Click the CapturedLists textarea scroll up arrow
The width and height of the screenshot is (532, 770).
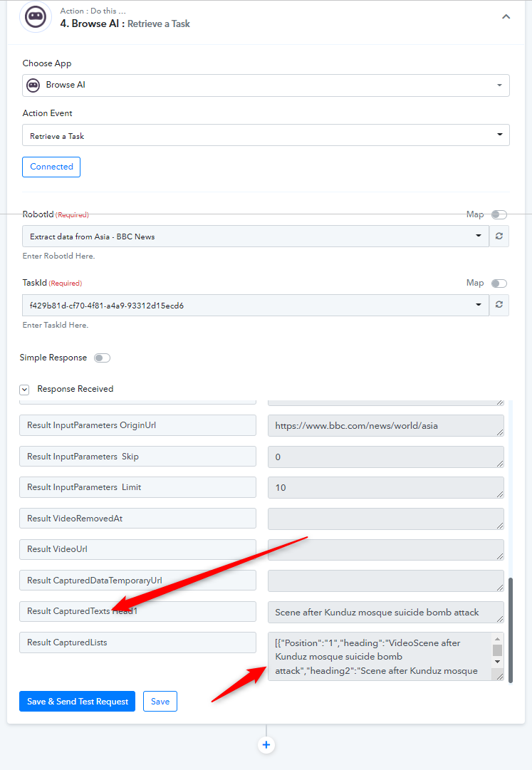point(497,639)
